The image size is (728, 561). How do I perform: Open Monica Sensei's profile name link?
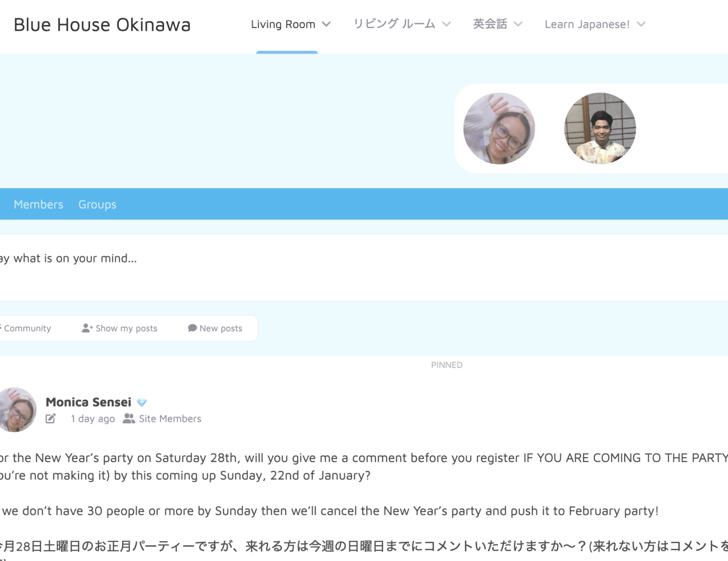pyautogui.click(x=88, y=402)
